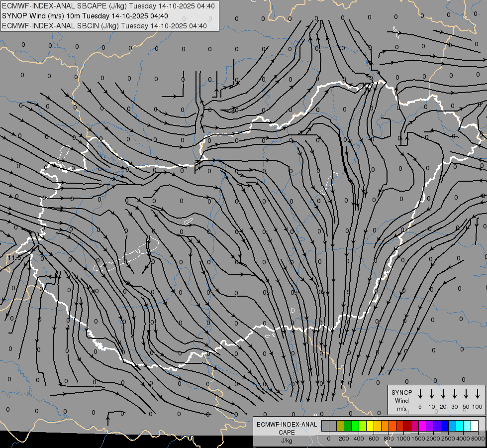The width and height of the screenshot is (487, 448).
Task: Click the dark blue CAPE swatch above 2500
Action: click(x=445, y=426)
